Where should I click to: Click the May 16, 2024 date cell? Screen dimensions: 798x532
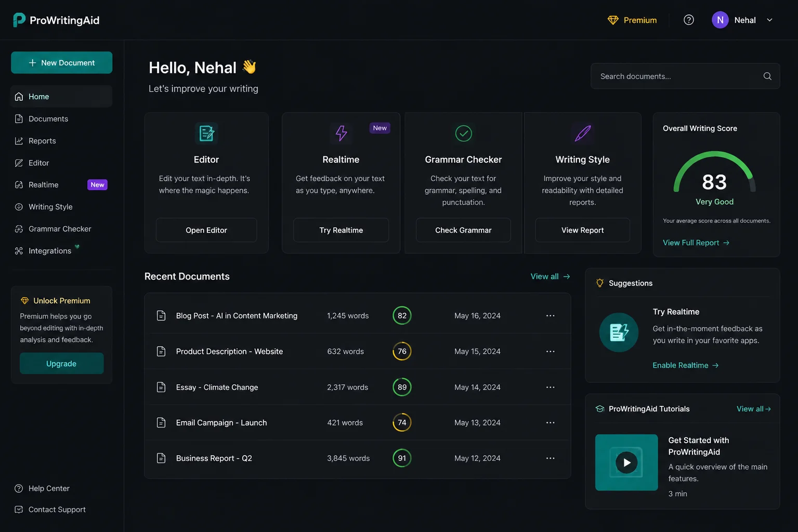click(x=477, y=315)
